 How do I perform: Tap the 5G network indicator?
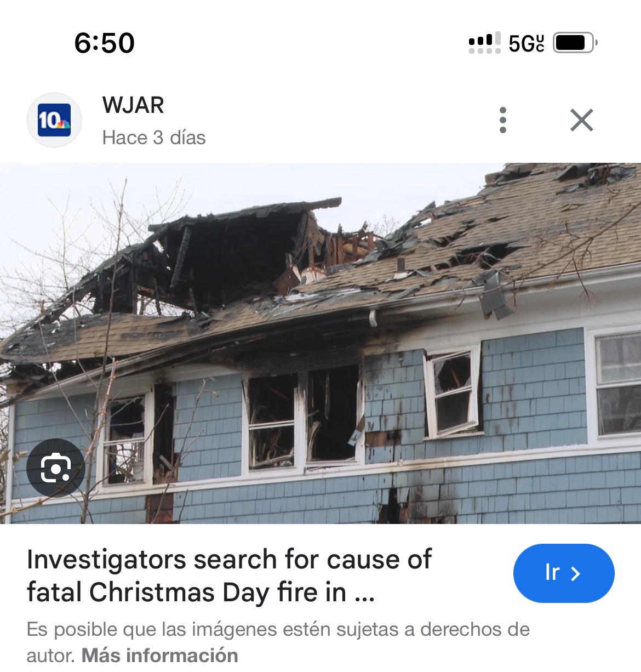tap(526, 43)
